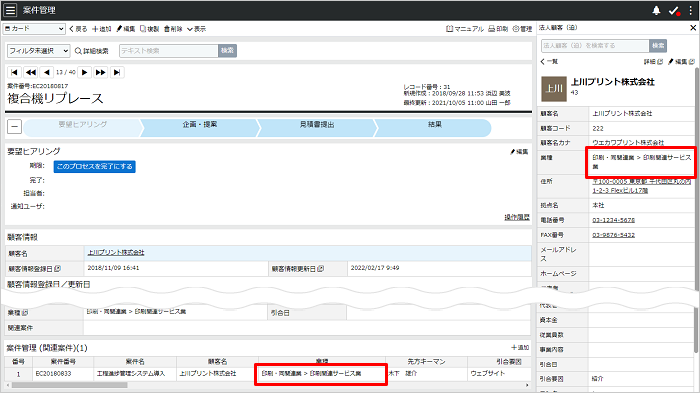Viewport: 700px width, 393px height.
Task: Click the phone number 03-1234-5678
Action: [x=613, y=220]
